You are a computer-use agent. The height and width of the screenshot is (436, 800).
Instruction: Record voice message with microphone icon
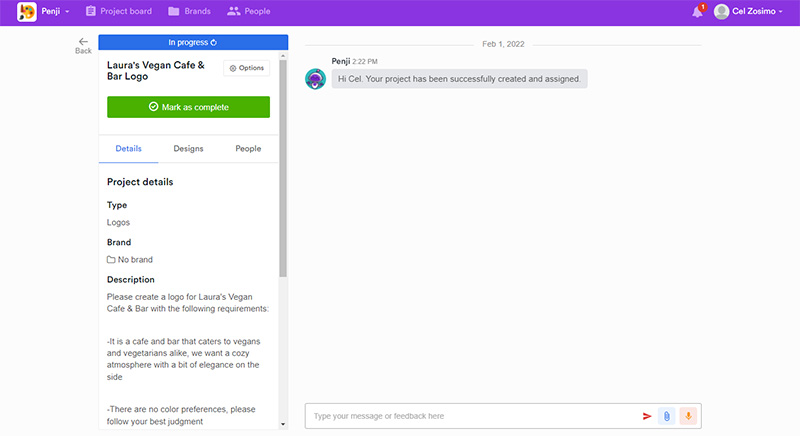click(x=688, y=416)
